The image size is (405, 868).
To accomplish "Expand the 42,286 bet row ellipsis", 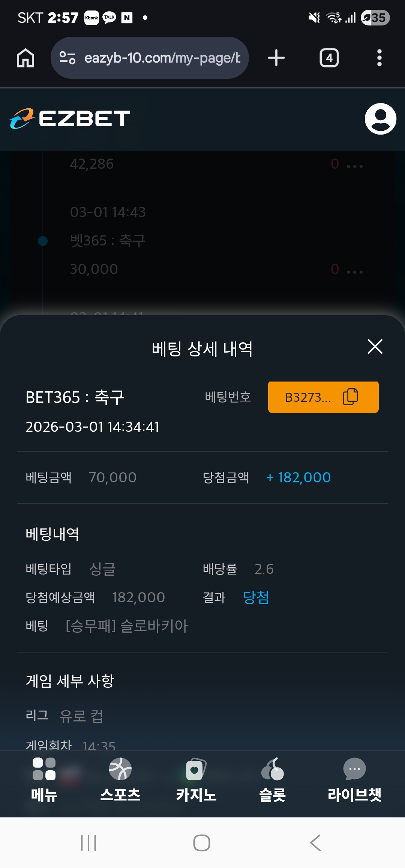I will (x=354, y=166).
